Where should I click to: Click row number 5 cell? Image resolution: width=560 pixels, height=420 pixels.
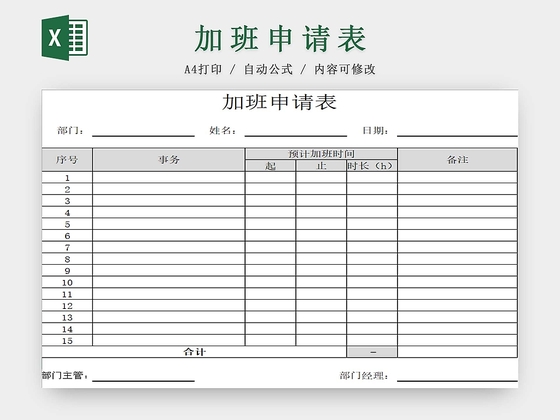[x=67, y=224]
